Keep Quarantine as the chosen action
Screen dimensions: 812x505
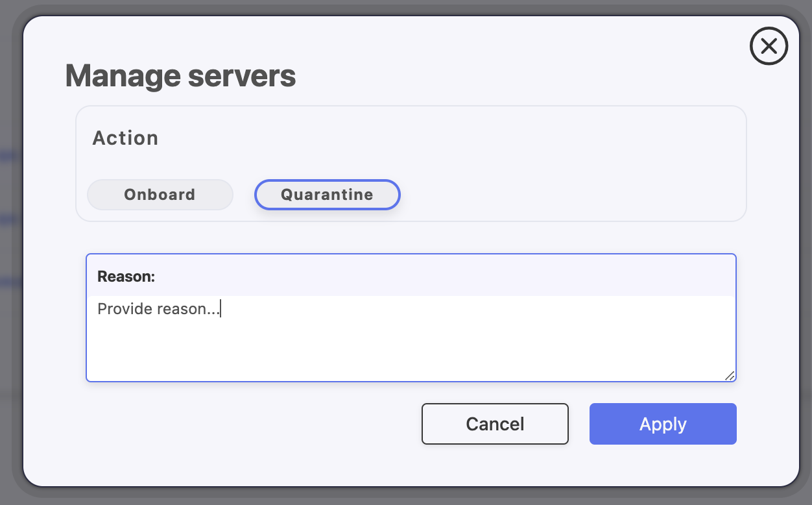327,195
